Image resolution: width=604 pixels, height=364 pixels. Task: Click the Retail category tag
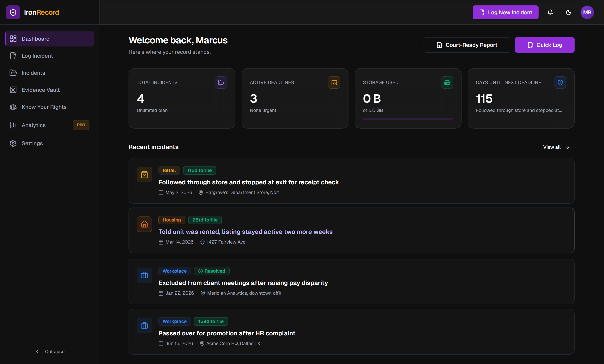[169, 170]
